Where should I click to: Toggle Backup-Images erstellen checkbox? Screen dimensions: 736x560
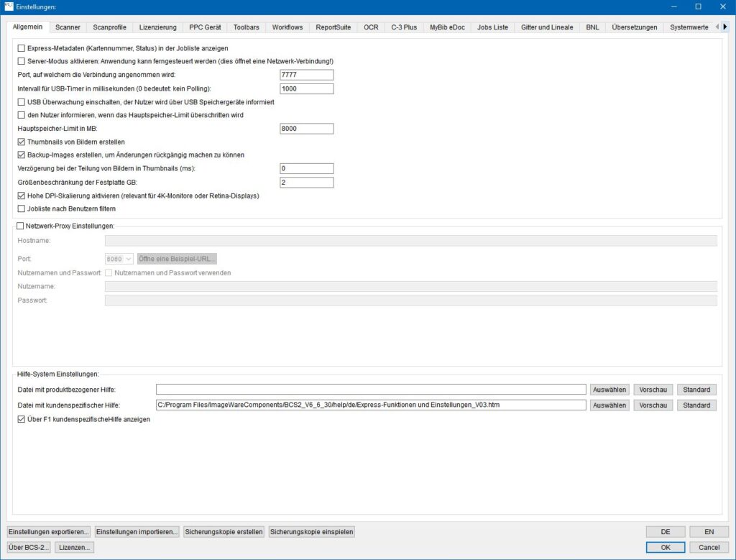point(21,155)
